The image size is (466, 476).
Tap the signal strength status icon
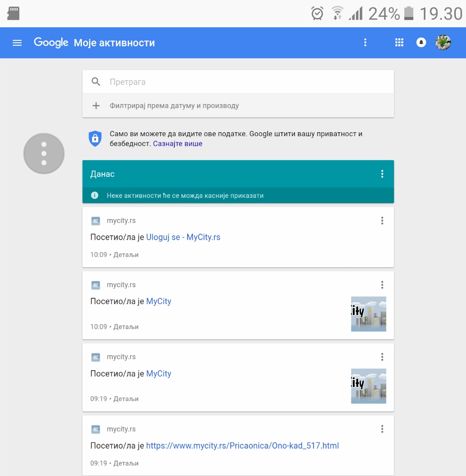(x=355, y=14)
